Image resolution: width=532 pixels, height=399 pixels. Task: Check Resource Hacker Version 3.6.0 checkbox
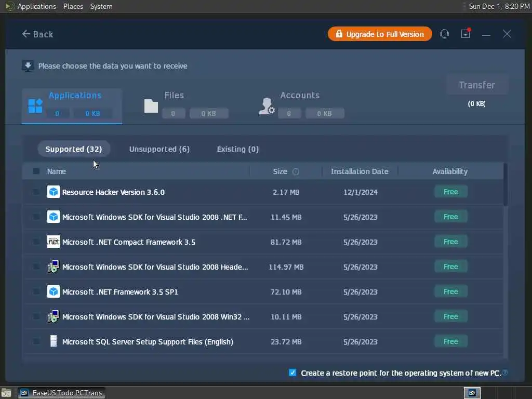pos(36,192)
